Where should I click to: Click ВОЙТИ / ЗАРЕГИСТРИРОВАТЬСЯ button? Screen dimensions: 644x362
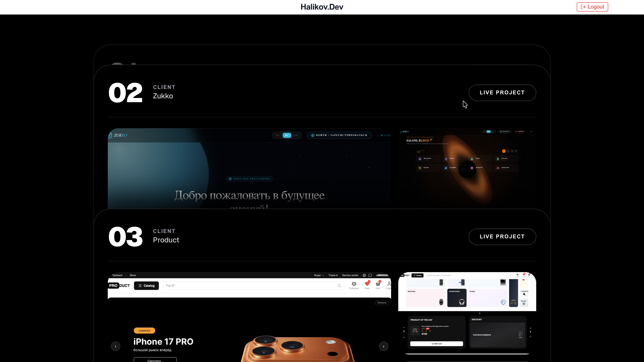pyautogui.click(x=339, y=135)
